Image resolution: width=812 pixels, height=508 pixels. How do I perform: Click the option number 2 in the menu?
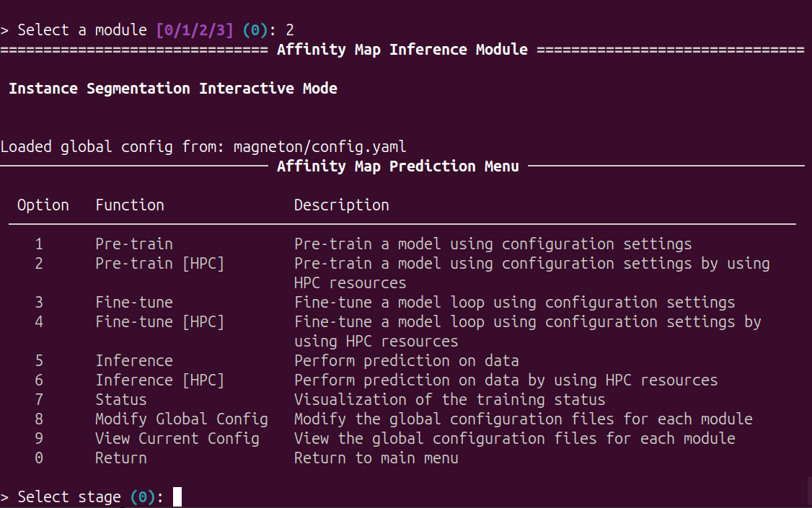(39, 264)
